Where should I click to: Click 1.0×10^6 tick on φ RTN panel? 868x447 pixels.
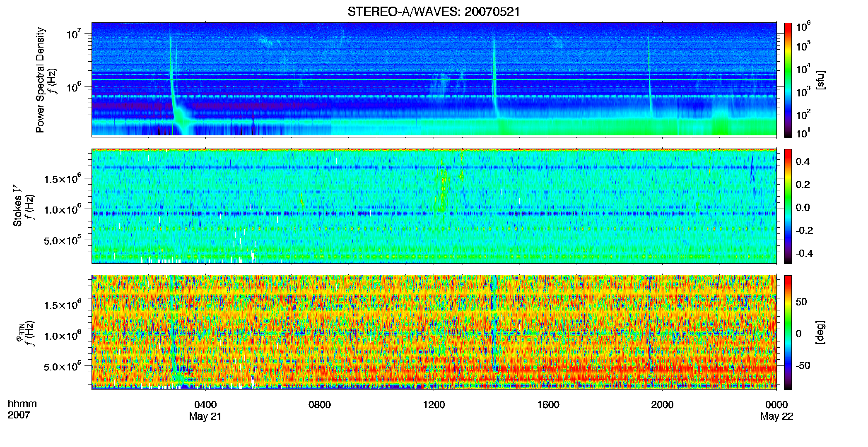[63, 336]
